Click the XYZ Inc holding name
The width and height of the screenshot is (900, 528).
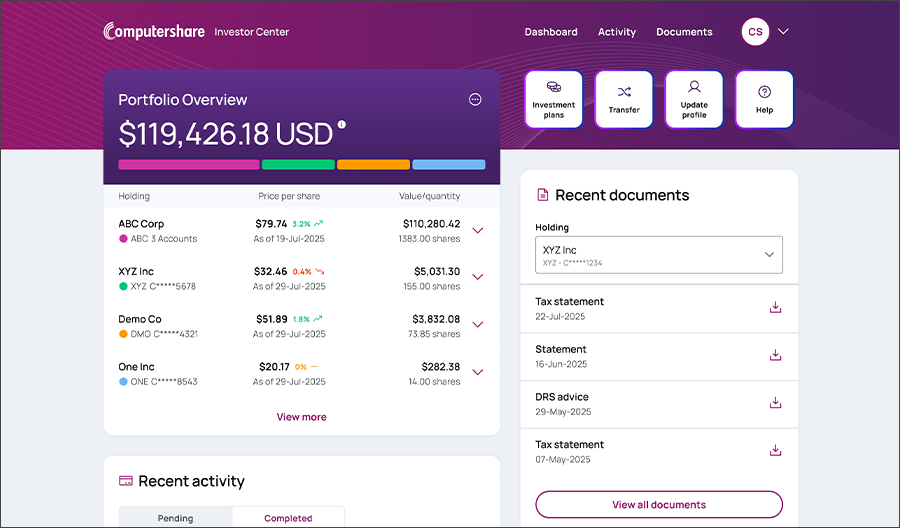point(136,271)
